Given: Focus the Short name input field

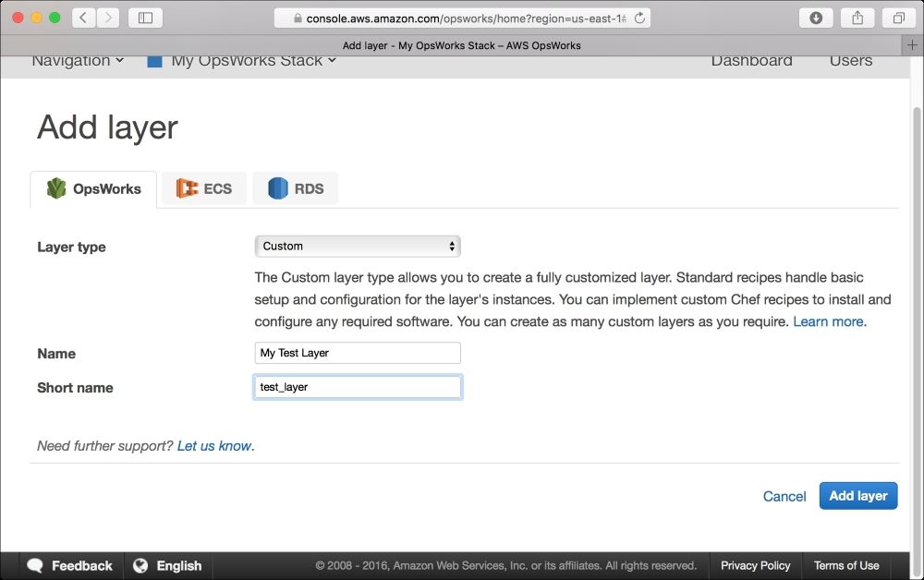Looking at the screenshot, I should pyautogui.click(x=358, y=387).
